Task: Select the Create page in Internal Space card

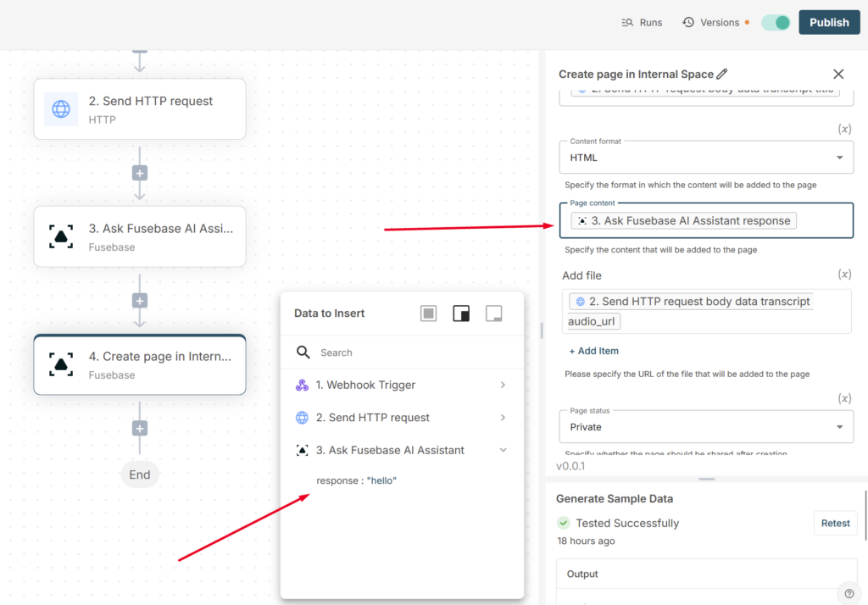Action: (x=140, y=364)
